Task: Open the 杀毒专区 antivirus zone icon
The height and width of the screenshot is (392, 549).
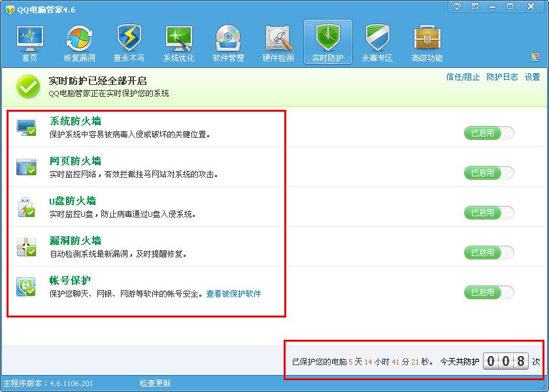Action: pos(377,43)
